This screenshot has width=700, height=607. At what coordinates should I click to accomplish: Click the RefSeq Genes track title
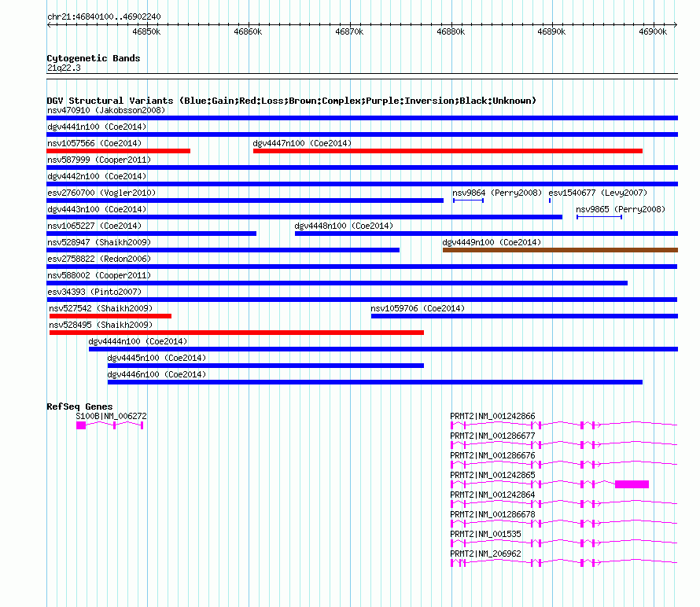click(x=80, y=407)
